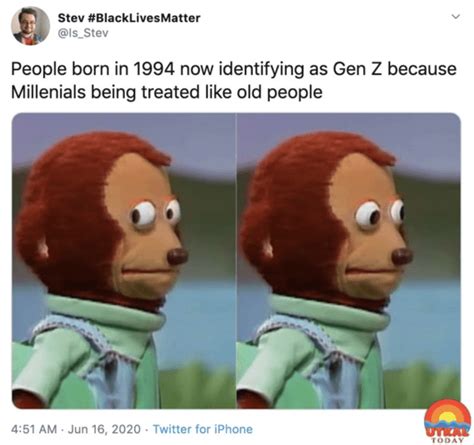Open the "Twitter for iPhone" source link
Image resolution: width=474 pixels, height=445 pixels.
pos(203,429)
